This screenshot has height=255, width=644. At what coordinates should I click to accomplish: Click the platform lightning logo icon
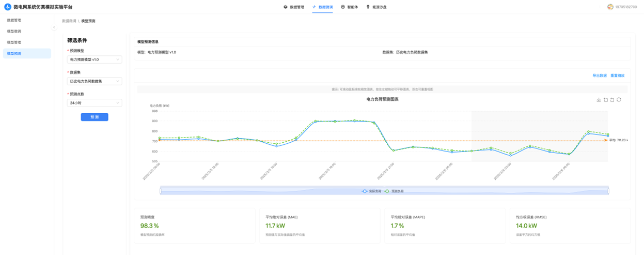tap(7, 7)
